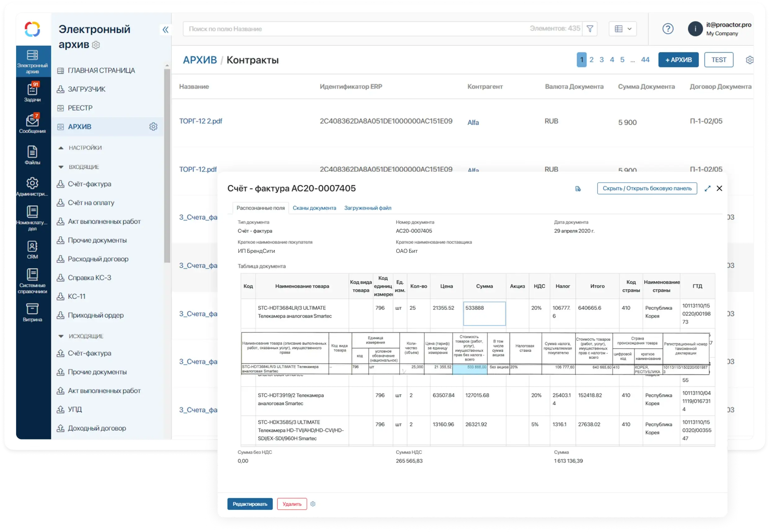Switch to the Загруженный файл tab
This screenshot has height=532, width=769.
tap(367, 208)
